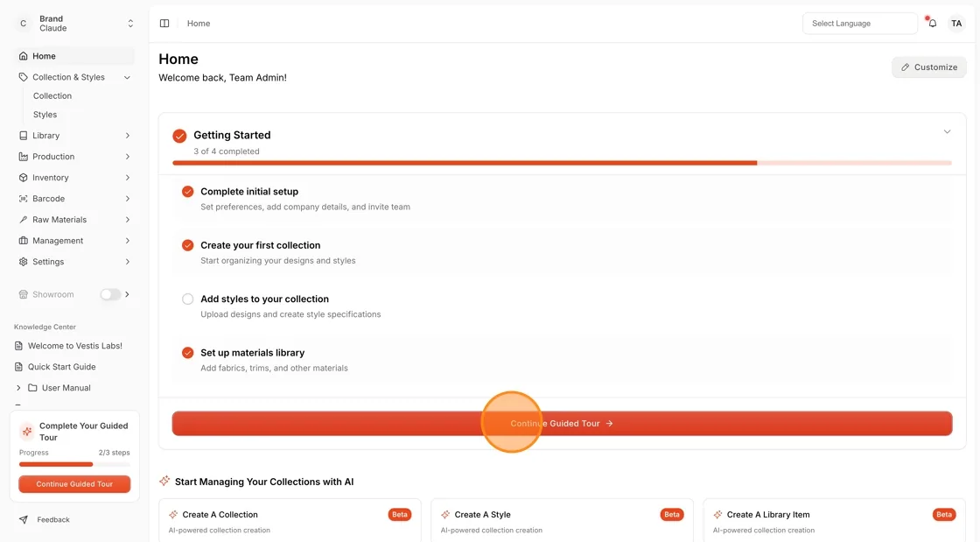Viewport: 980px width, 542px height.
Task: Click the Feedback paper plane icon
Action: [23, 519]
